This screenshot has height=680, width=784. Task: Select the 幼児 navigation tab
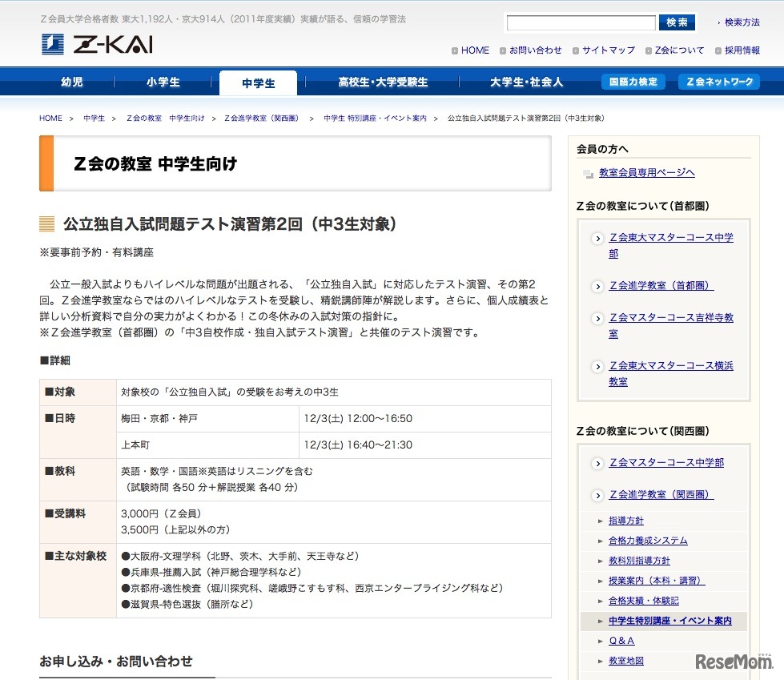click(x=72, y=82)
